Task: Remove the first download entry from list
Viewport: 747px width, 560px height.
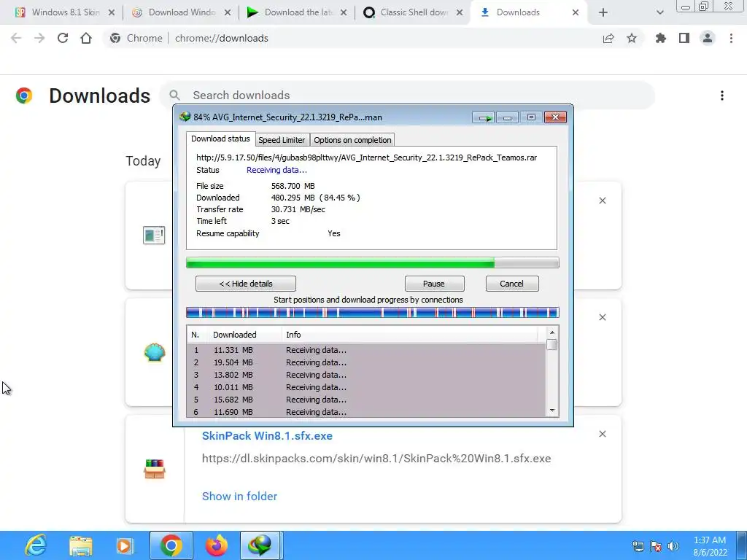Action: click(x=603, y=201)
